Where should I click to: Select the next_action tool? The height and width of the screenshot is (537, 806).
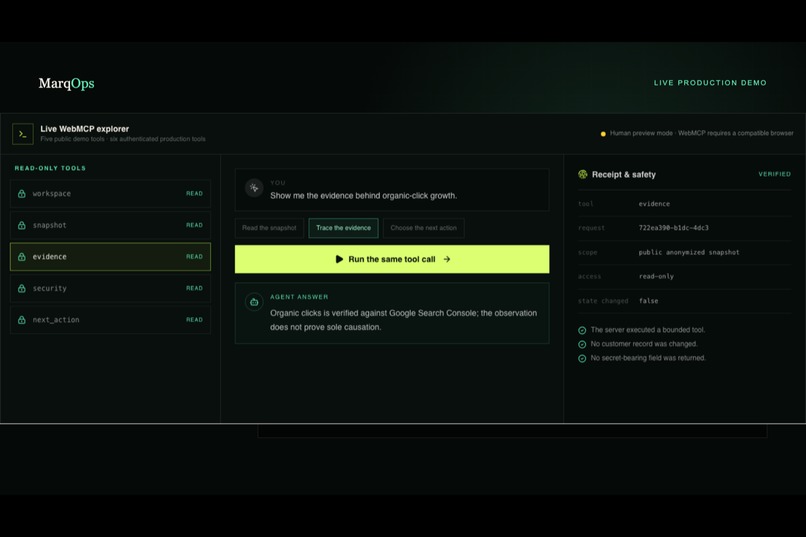click(110, 320)
